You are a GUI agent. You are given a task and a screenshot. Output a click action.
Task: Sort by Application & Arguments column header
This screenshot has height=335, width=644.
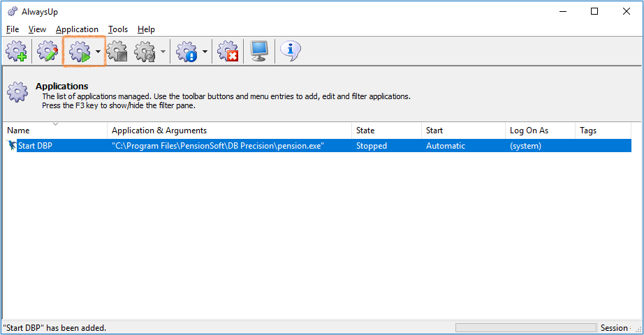click(229, 131)
